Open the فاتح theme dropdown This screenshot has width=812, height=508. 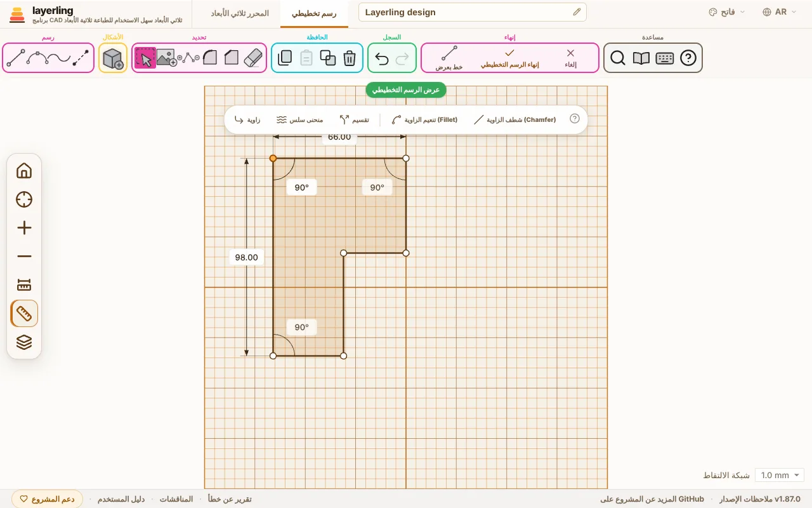(x=727, y=12)
